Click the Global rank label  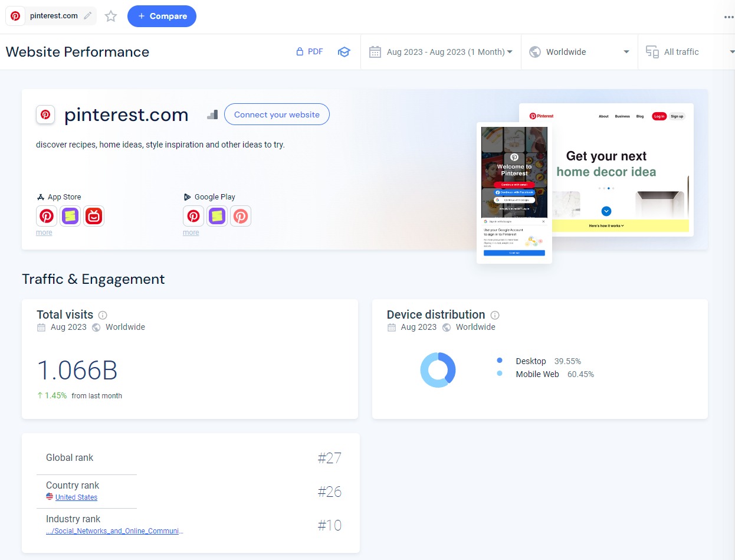(70, 458)
